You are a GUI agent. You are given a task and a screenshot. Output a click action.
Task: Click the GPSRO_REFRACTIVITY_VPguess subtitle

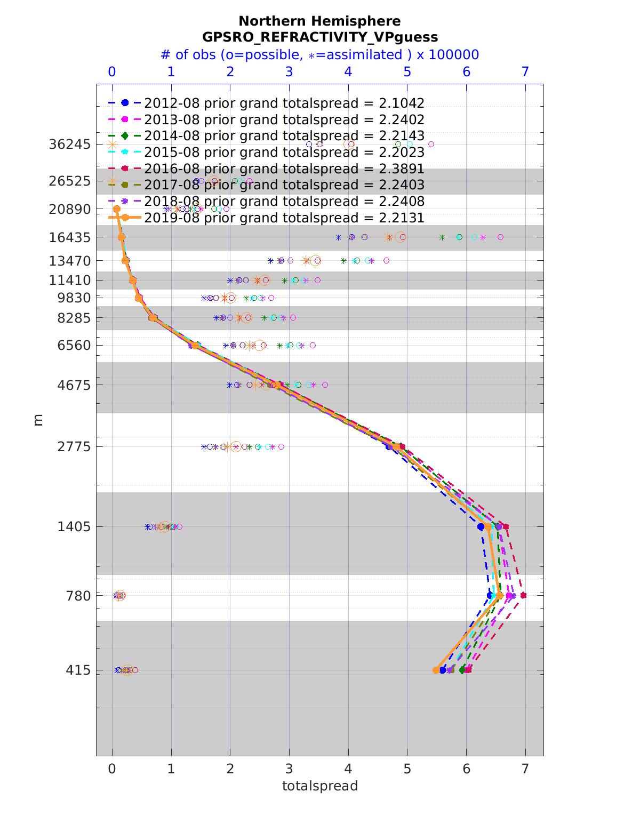click(319, 37)
